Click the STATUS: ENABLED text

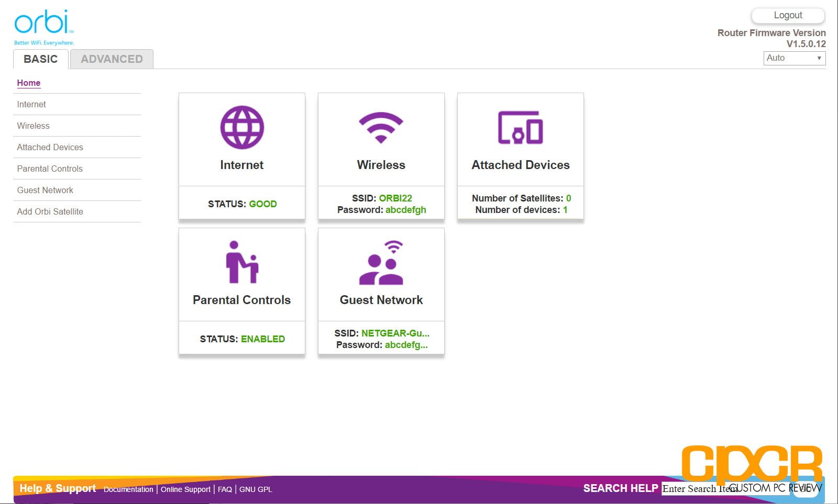pyautogui.click(x=242, y=339)
